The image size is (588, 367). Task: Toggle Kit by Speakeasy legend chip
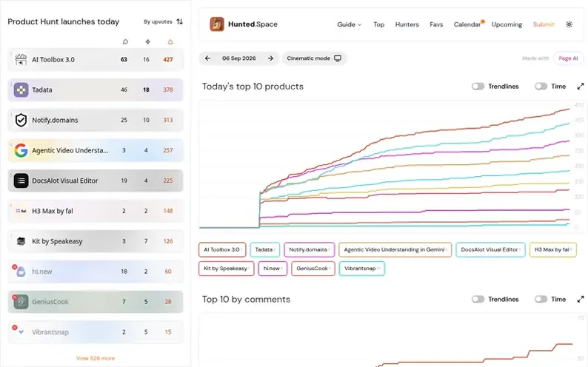[227, 269]
